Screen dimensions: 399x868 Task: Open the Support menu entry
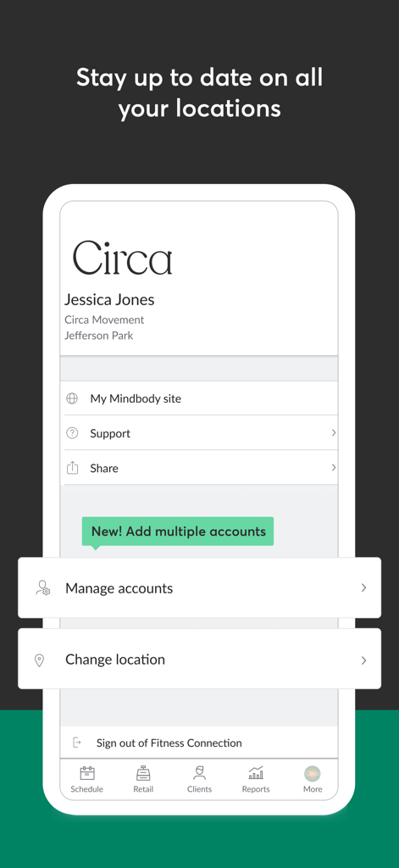201,433
